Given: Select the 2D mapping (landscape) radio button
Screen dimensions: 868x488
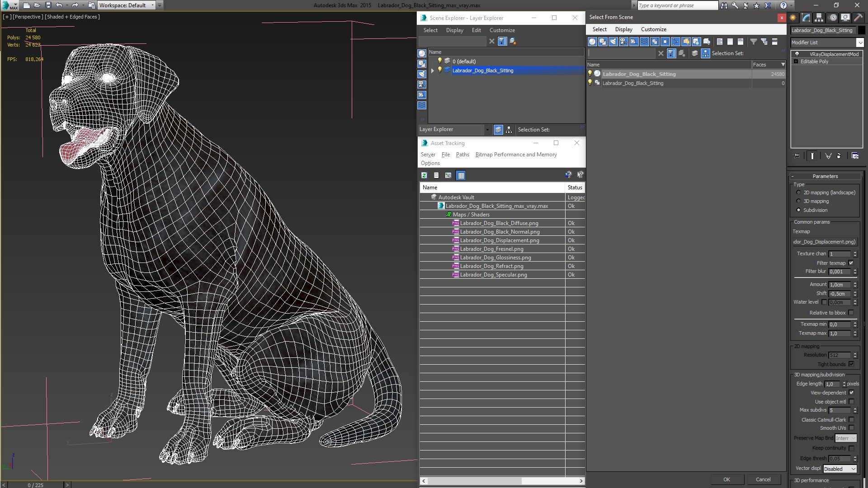Looking at the screenshot, I should pyautogui.click(x=798, y=192).
